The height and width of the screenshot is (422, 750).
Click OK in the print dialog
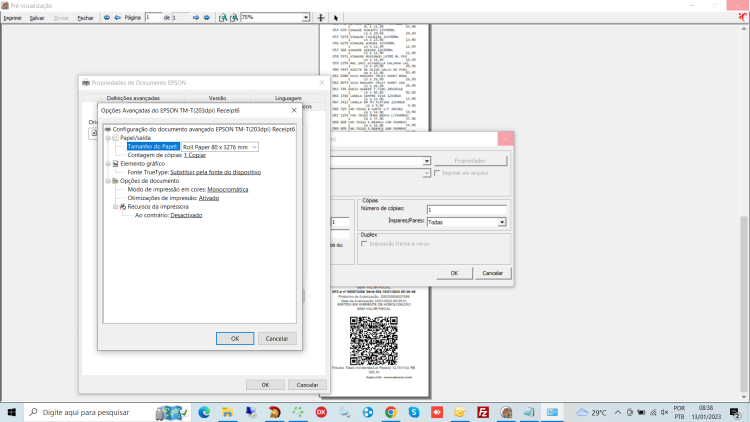coord(454,273)
